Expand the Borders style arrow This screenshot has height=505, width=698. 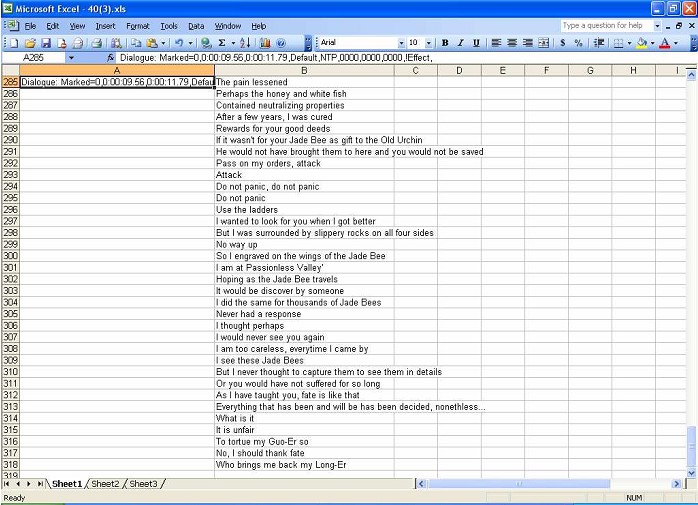629,43
